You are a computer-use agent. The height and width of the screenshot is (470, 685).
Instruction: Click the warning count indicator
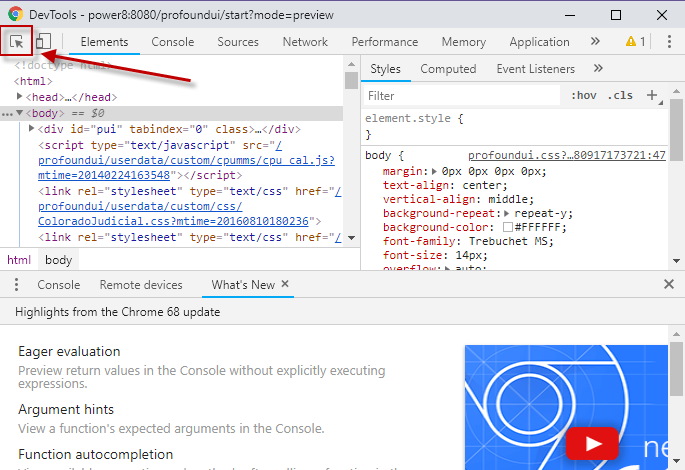[x=636, y=41]
